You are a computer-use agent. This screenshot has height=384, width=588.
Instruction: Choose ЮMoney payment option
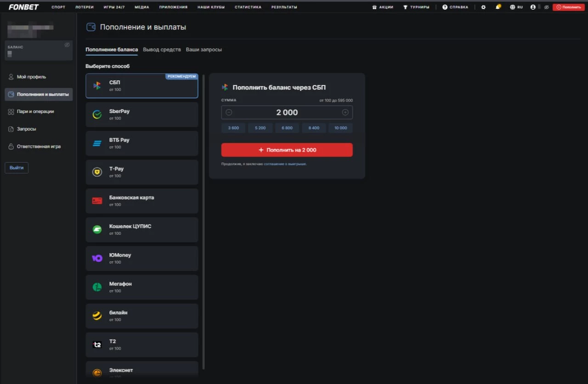[x=141, y=258]
